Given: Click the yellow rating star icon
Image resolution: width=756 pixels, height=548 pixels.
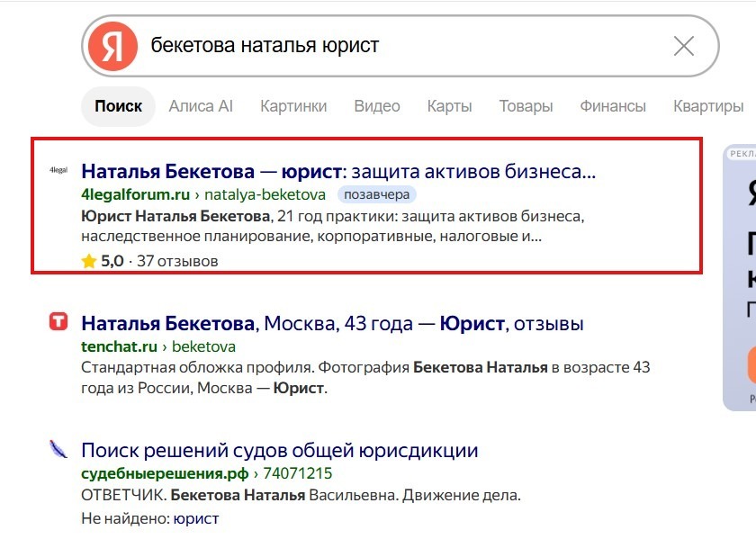Looking at the screenshot, I should click(89, 261).
